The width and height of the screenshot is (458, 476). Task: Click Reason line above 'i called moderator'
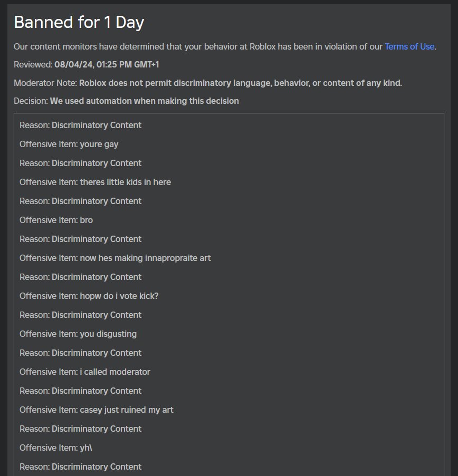[81, 353]
